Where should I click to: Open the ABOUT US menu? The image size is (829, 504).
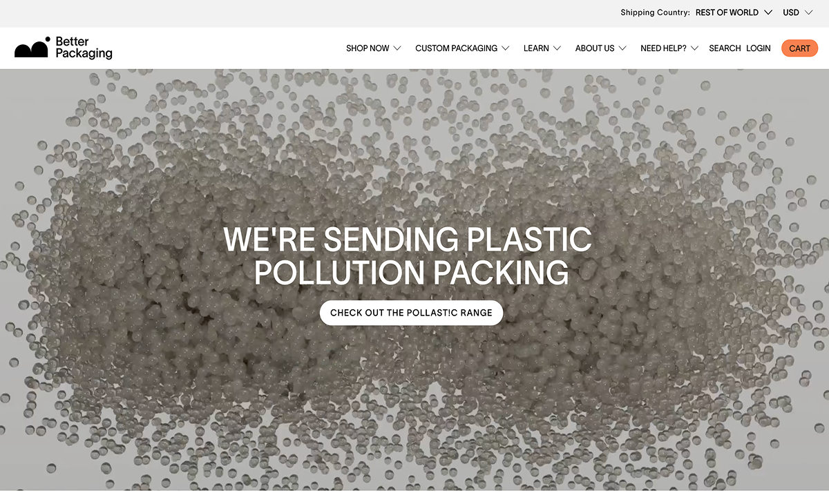click(601, 48)
